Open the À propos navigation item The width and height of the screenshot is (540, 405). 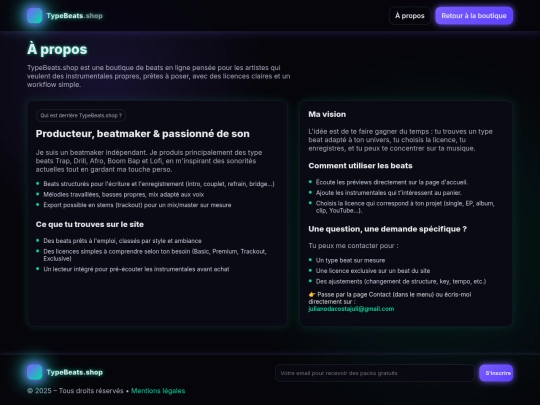409,16
